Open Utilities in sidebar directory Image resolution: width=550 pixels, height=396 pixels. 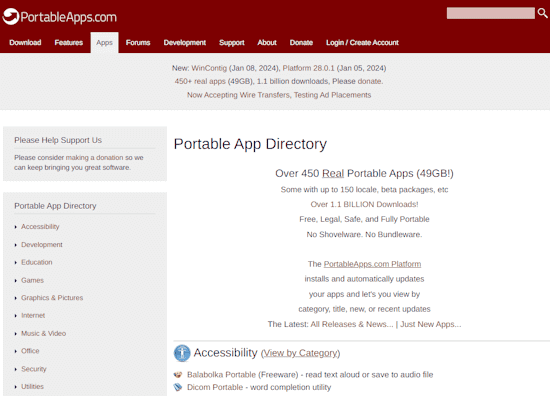tap(32, 387)
